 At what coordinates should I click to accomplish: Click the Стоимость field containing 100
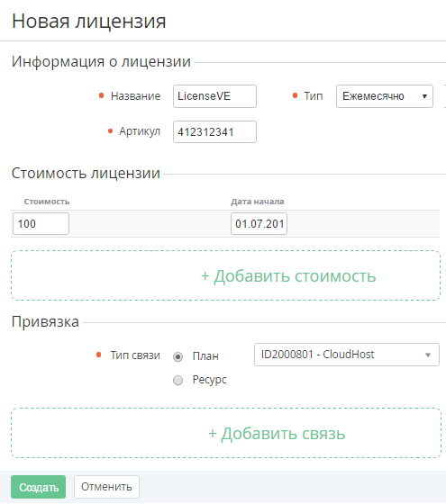(x=41, y=224)
